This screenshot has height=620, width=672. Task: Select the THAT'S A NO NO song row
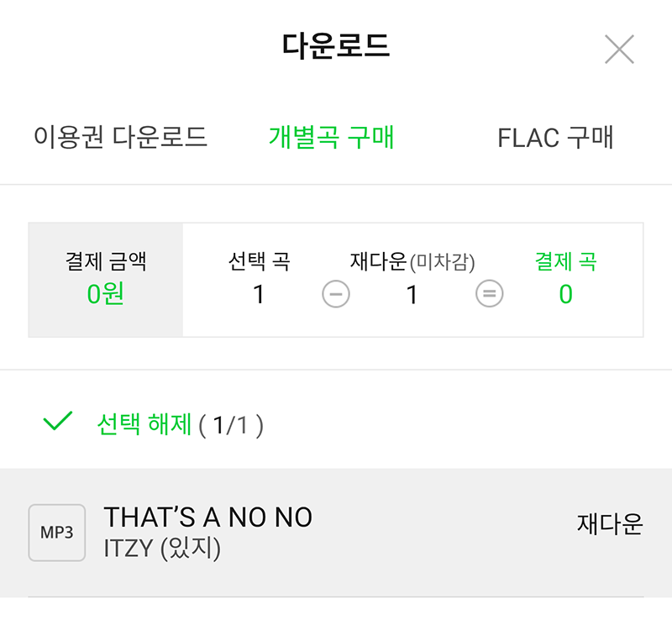pos(336,533)
